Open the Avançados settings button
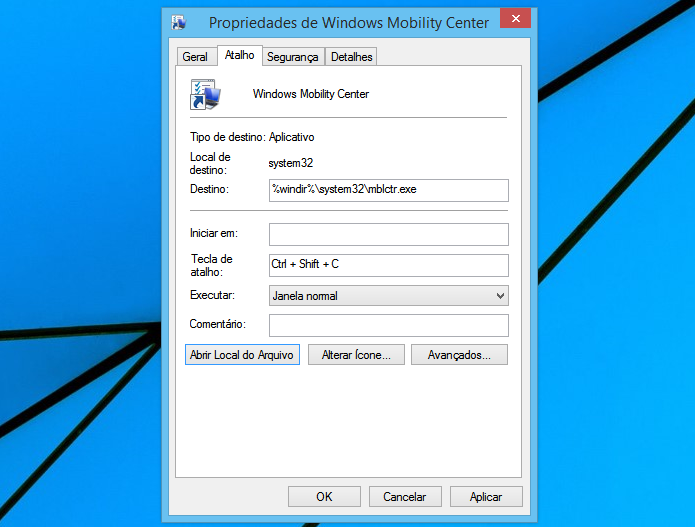This screenshot has height=527, width=695. (459, 355)
